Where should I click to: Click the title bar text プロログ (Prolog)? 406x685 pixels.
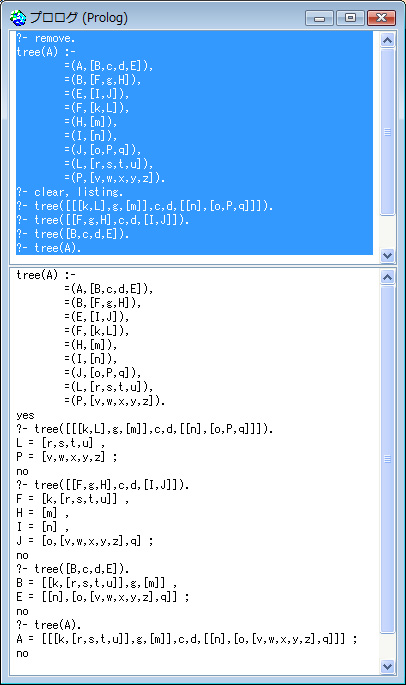coord(79,18)
